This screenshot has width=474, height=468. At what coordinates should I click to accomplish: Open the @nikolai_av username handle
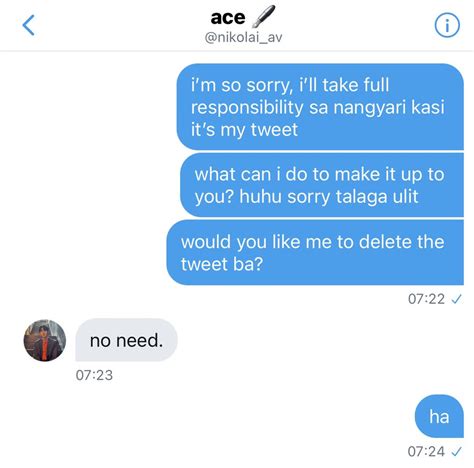point(243,37)
